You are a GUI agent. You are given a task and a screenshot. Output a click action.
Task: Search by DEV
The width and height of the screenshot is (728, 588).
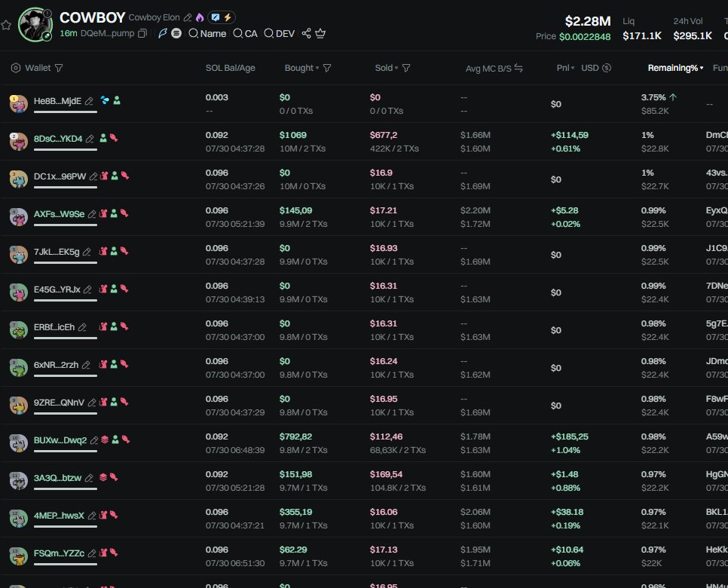point(279,33)
